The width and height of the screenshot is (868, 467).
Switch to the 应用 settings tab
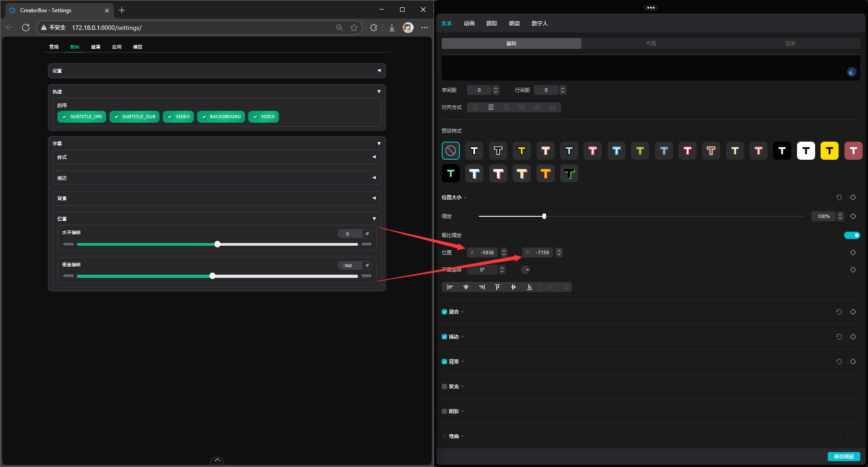tap(117, 47)
